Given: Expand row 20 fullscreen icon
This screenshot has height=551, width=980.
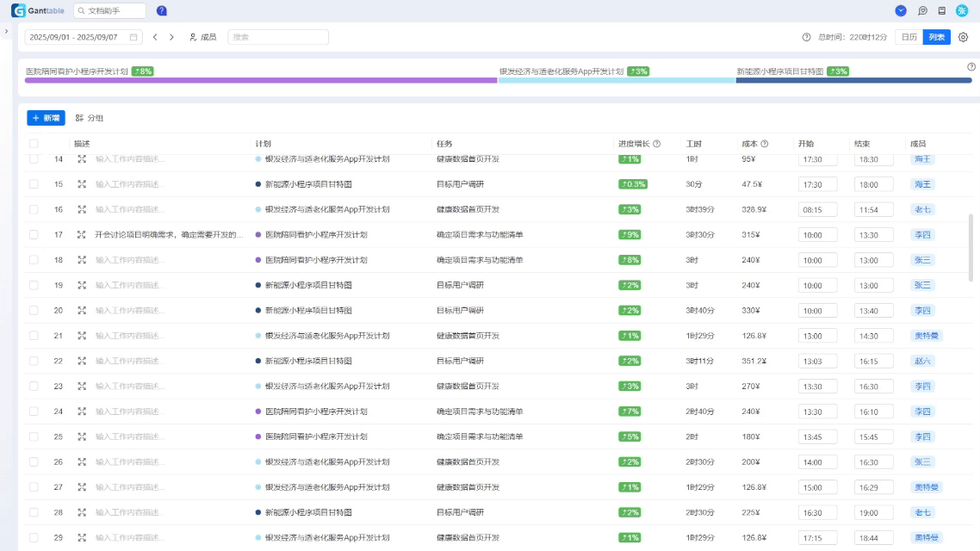Looking at the screenshot, I should pos(82,311).
